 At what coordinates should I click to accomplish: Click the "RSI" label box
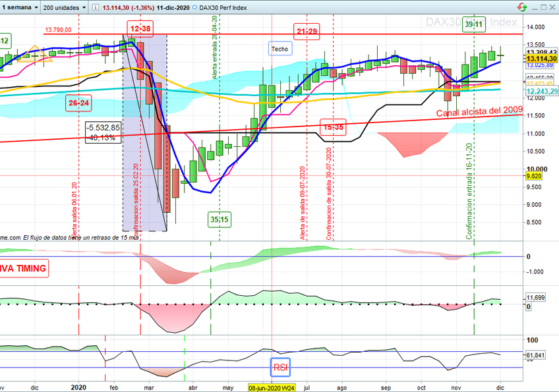pyautogui.click(x=280, y=368)
